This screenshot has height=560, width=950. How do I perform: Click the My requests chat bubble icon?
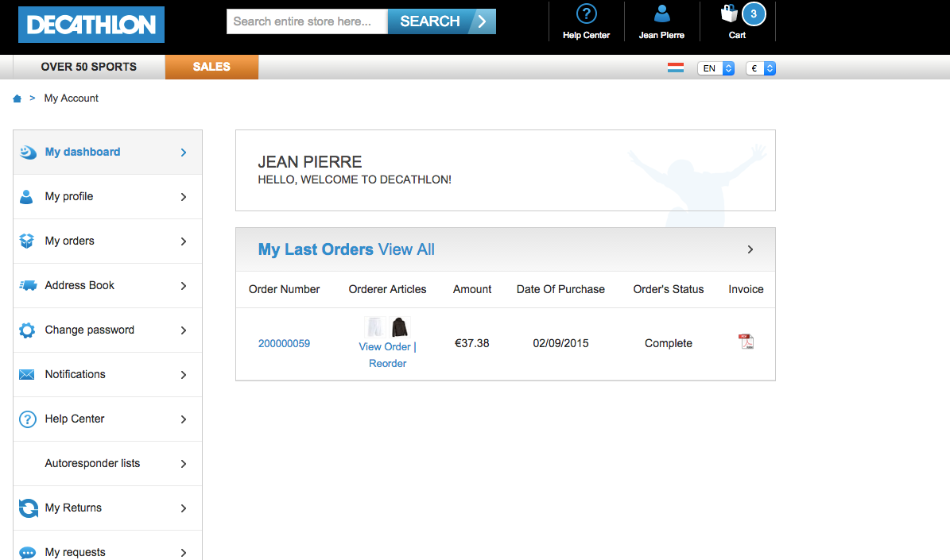27,552
